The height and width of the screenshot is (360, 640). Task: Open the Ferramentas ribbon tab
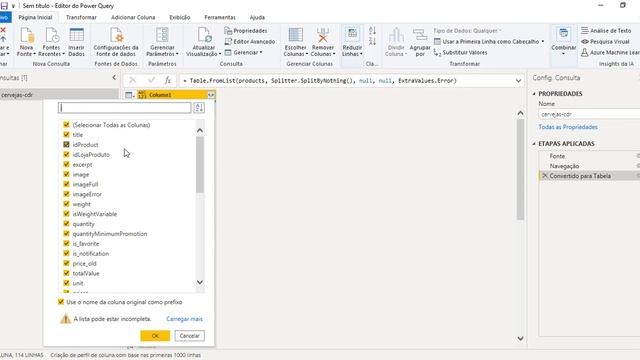pyautogui.click(x=220, y=18)
